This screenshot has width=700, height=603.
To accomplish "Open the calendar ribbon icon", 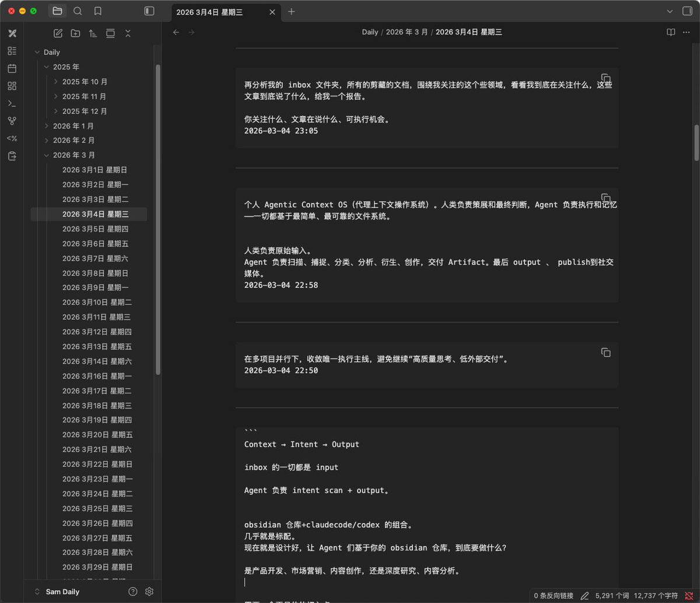I will click(12, 68).
